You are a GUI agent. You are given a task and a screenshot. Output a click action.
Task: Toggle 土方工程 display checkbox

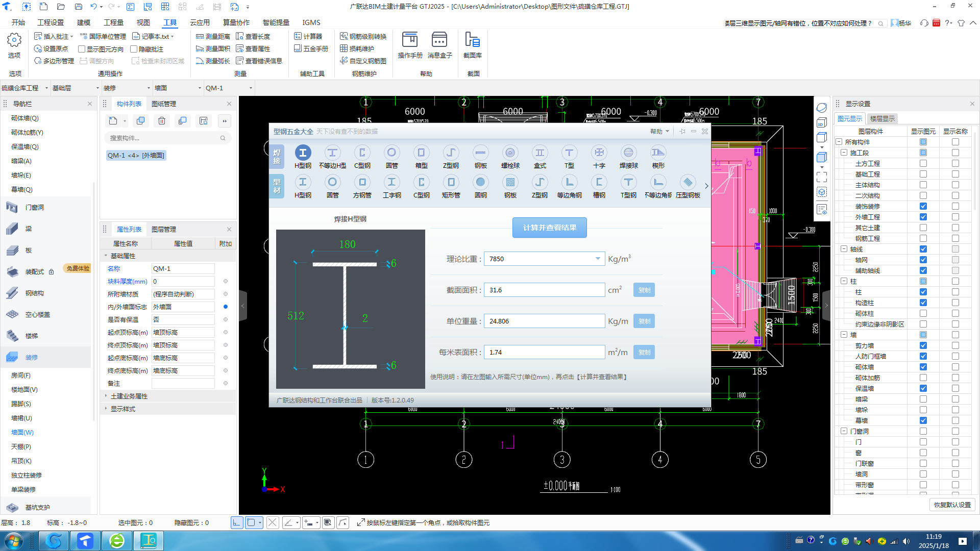coord(923,163)
